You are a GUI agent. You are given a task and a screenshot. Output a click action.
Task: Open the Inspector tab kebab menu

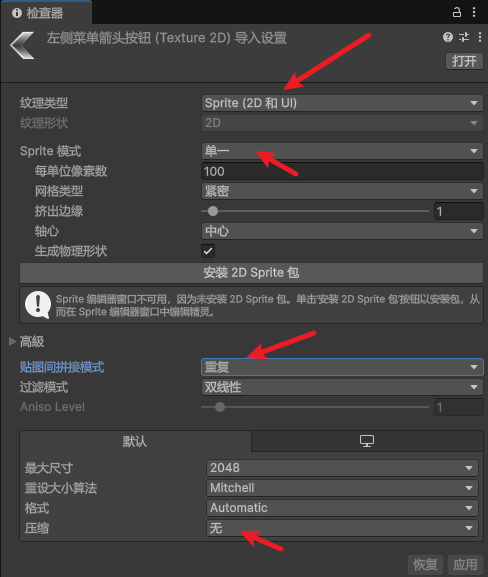(474, 12)
